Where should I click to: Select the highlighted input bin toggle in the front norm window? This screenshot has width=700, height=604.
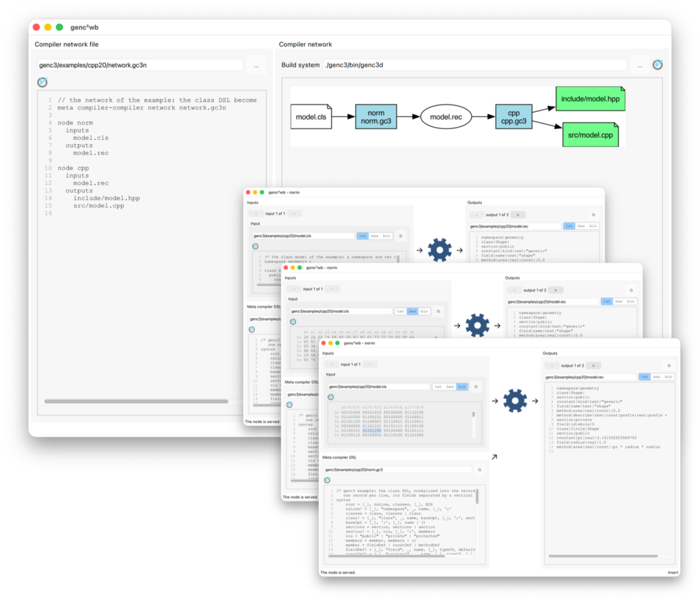(x=462, y=387)
